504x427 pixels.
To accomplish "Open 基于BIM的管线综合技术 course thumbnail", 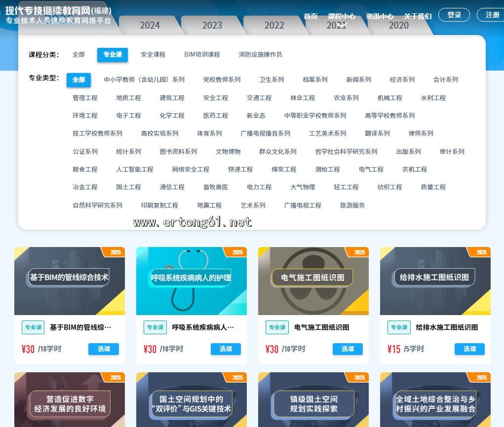I will [x=69, y=281].
